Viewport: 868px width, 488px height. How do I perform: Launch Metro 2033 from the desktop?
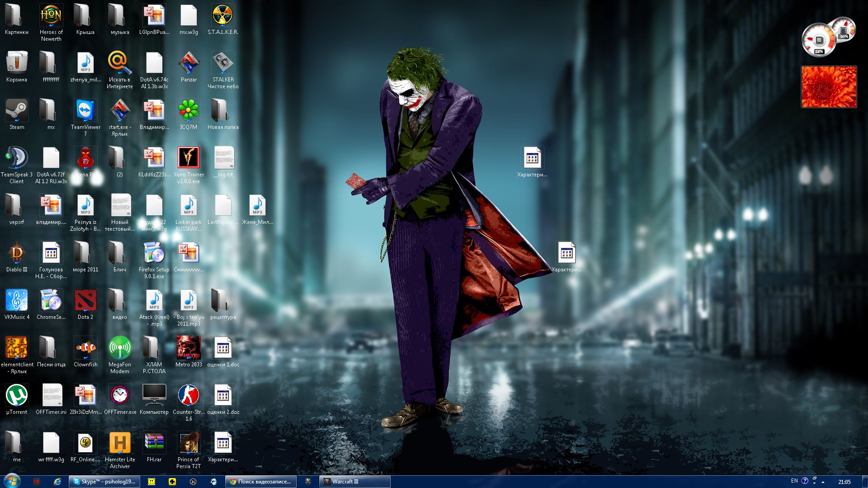[x=189, y=352]
